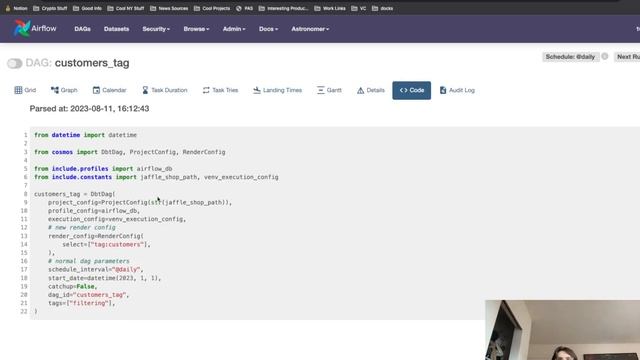
Task: Click the customers_tag DAG title
Action: click(x=92, y=63)
